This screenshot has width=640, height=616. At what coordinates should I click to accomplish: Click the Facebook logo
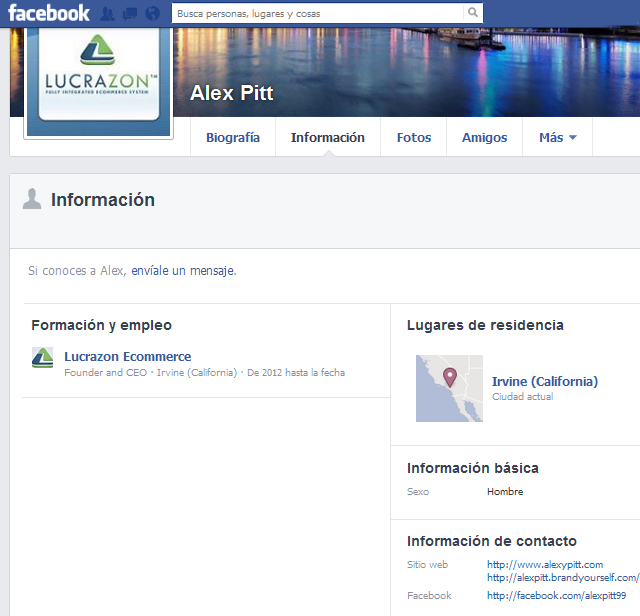coord(49,13)
